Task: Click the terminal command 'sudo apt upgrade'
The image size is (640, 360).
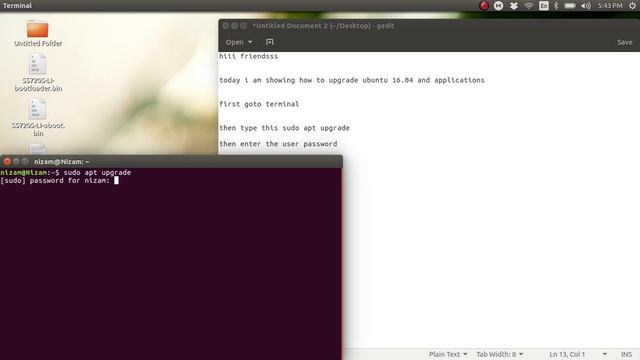Action: coord(97,173)
